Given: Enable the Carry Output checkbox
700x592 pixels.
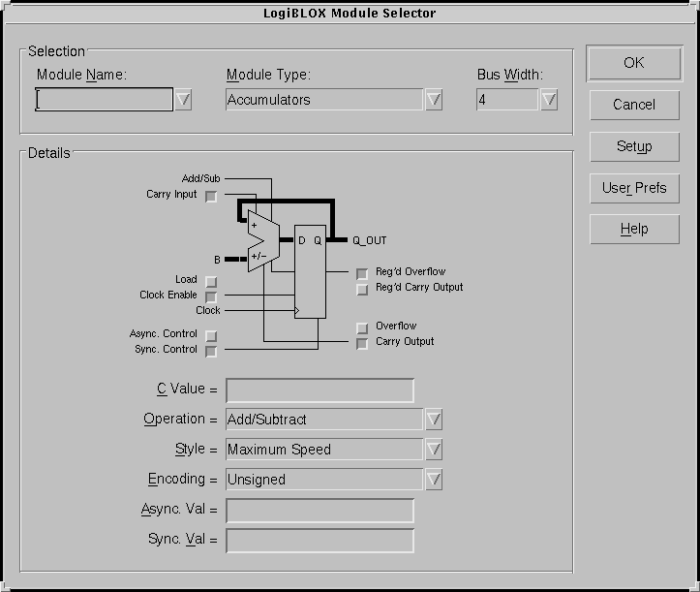Looking at the screenshot, I should (x=362, y=343).
